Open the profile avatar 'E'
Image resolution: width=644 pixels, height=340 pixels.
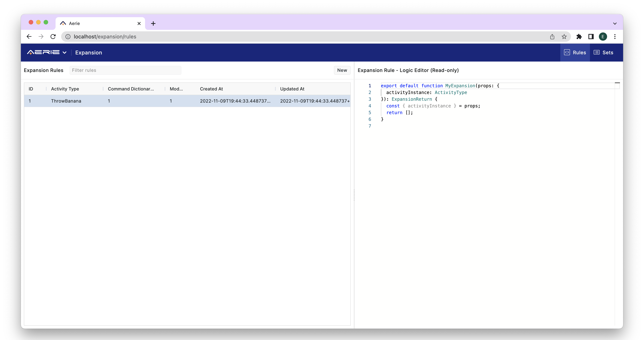click(x=603, y=37)
